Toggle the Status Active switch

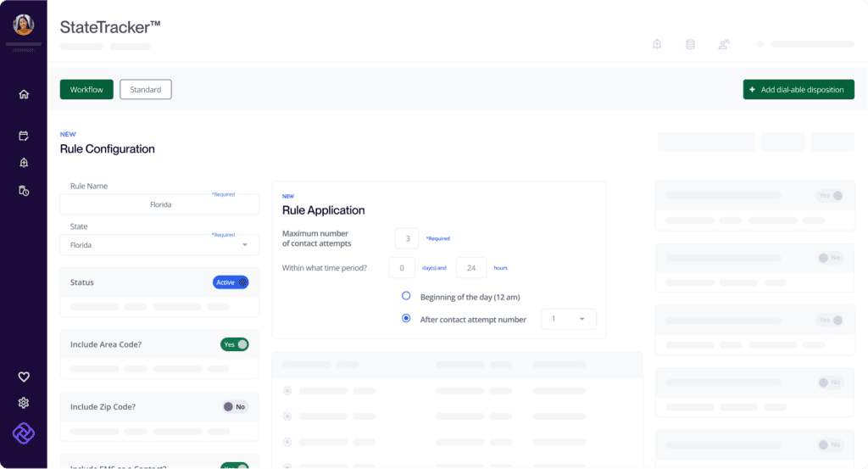pyautogui.click(x=231, y=282)
